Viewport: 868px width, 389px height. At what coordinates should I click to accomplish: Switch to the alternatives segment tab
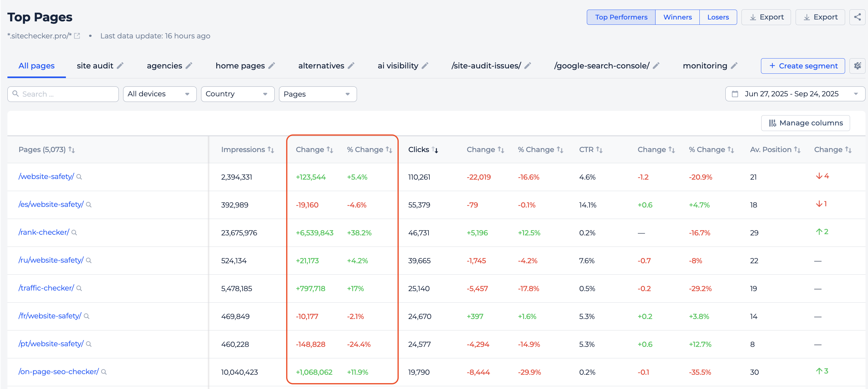coord(321,66)
